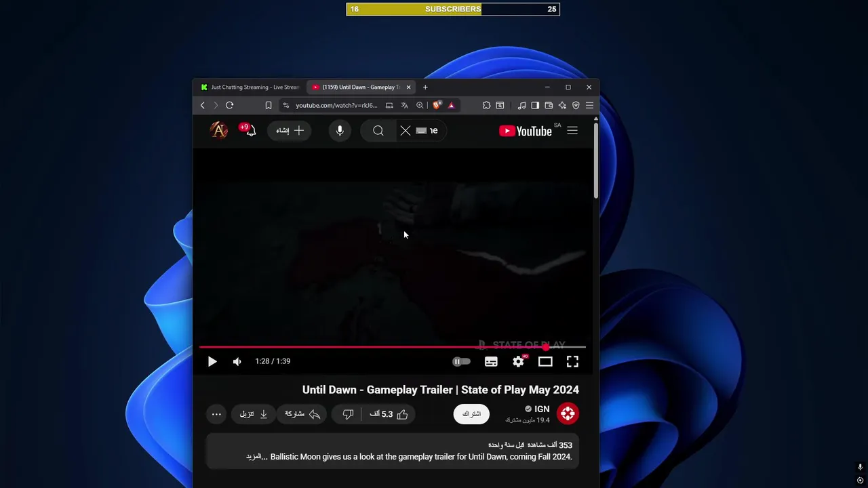The height and width of the screenshot is (488, 868).
Task: Turn on subtitles/closed captions
Action: pyautogui.click(x=491, y=362)
